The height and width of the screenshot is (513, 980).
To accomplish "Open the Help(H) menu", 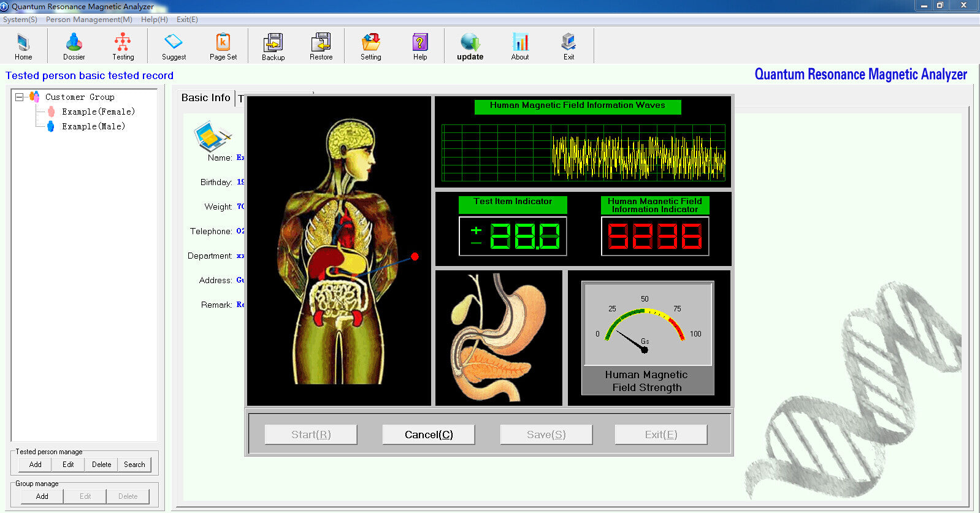I will [155, 20].
